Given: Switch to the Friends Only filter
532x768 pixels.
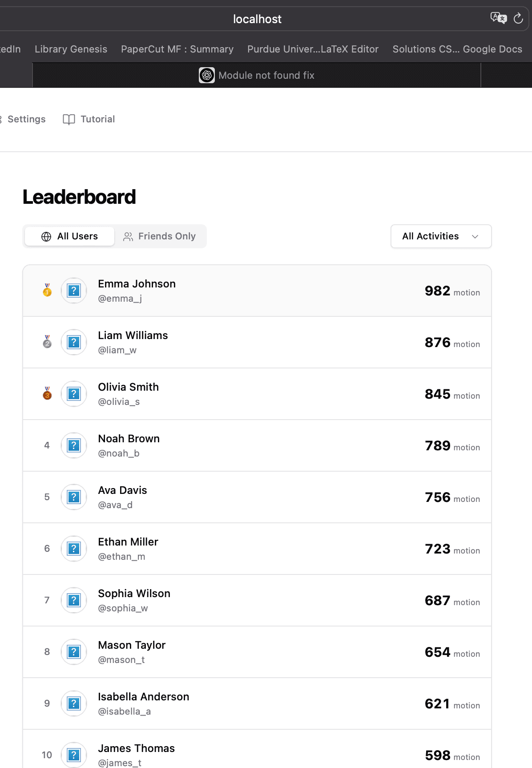Looking at the screenshot, I should (x=160, y=236).
